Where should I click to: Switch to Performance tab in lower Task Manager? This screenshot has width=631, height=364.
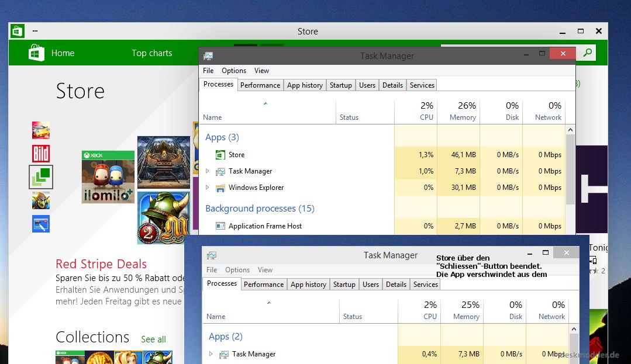tap(264, 285)
